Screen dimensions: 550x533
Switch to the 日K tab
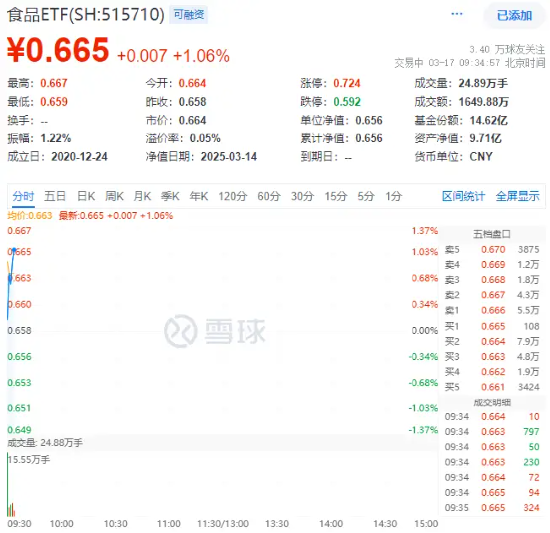[86, 196]
